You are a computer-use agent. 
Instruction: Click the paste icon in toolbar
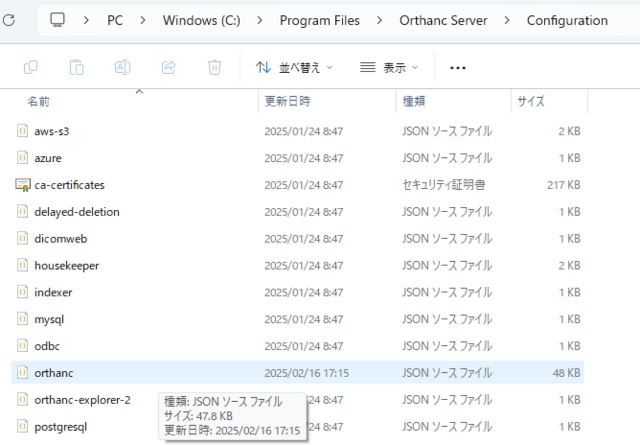click(77, 67)
